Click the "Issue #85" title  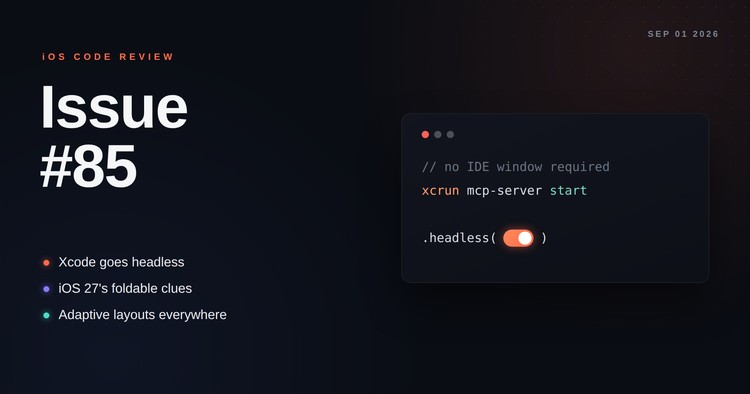[x=114, y=137]
